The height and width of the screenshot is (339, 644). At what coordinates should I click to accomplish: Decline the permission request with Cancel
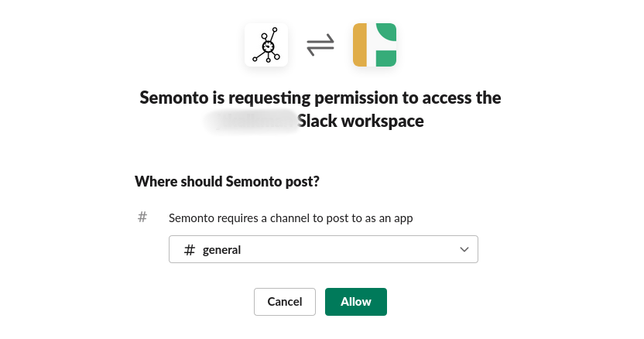pyautogui.click(x=284, y=302)
